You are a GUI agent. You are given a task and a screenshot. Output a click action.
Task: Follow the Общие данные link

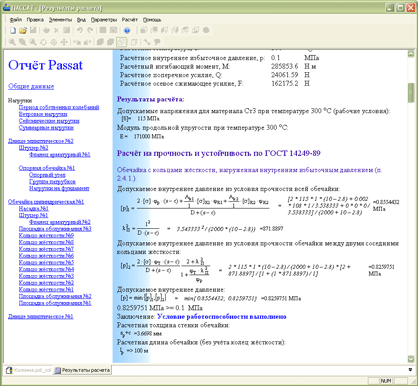31,86
